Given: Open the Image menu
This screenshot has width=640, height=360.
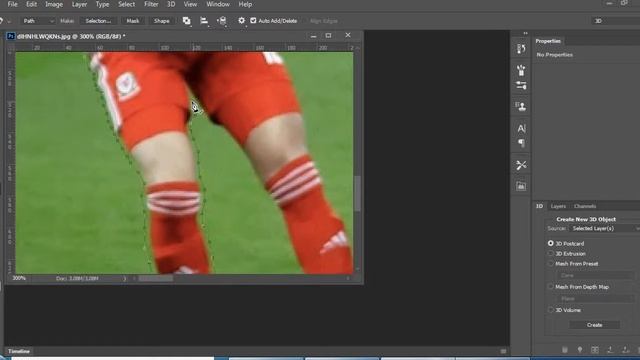Looking at the screenshot, I should 54,4.
